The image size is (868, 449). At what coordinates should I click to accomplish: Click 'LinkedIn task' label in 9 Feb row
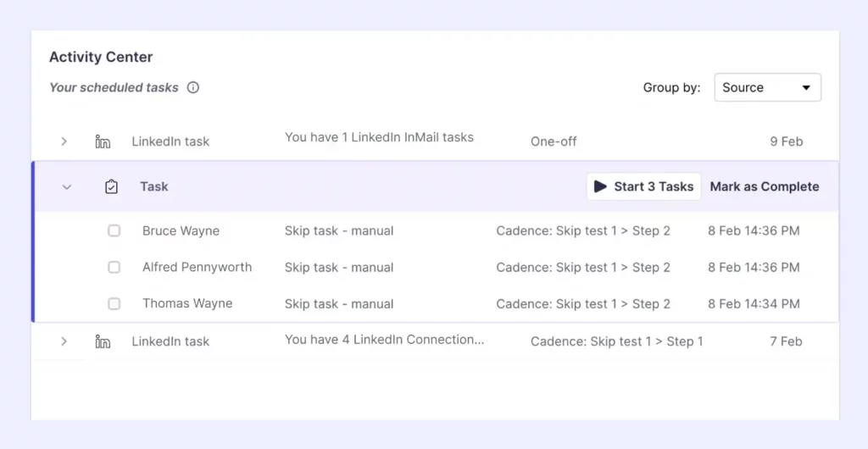click(x=170, y=141)
